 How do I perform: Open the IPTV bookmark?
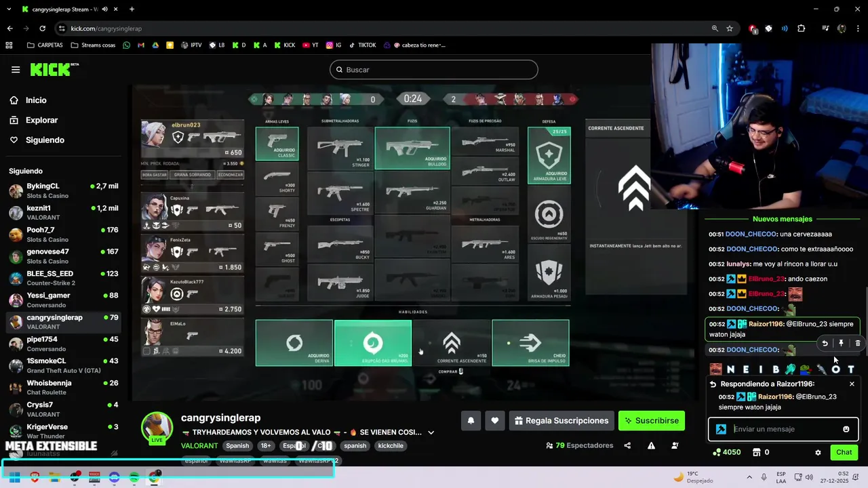[x=191, y=45]
